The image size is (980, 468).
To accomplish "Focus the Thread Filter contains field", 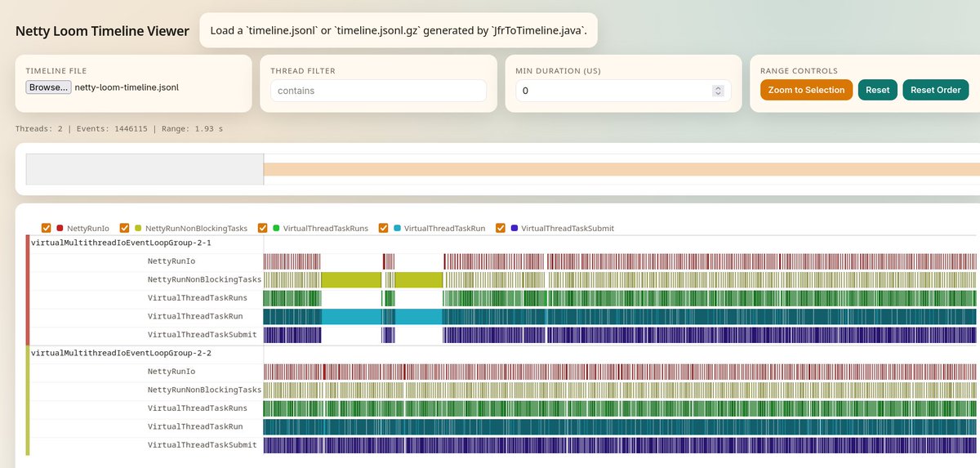I will point(378,91).
